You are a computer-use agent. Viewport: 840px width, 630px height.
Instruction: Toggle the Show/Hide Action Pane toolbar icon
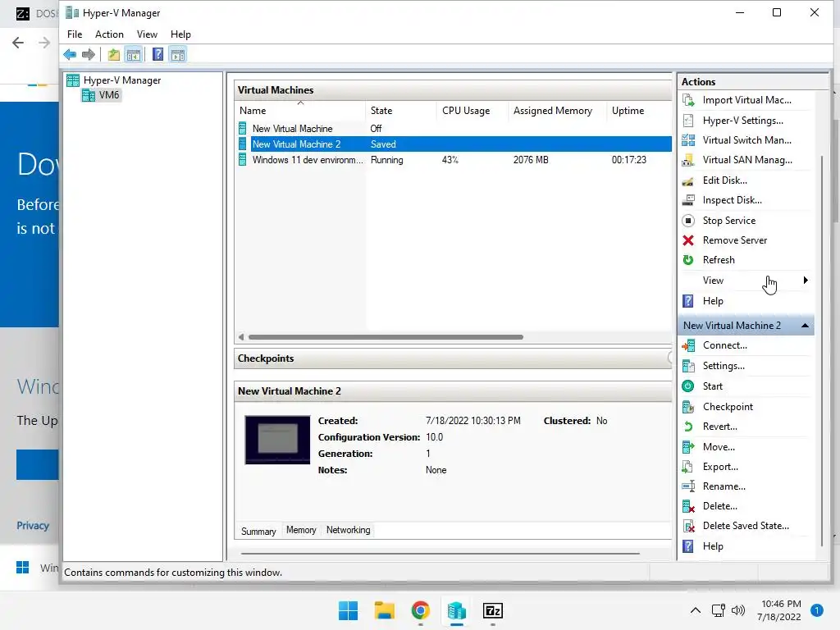click(178, 55)
